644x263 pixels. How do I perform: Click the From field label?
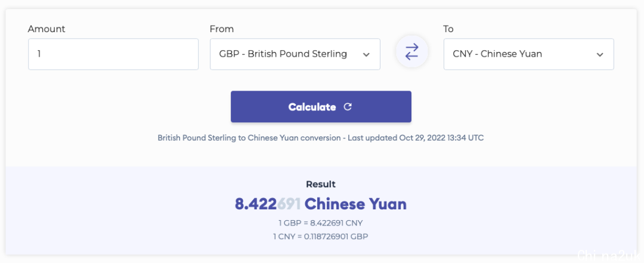222,29
